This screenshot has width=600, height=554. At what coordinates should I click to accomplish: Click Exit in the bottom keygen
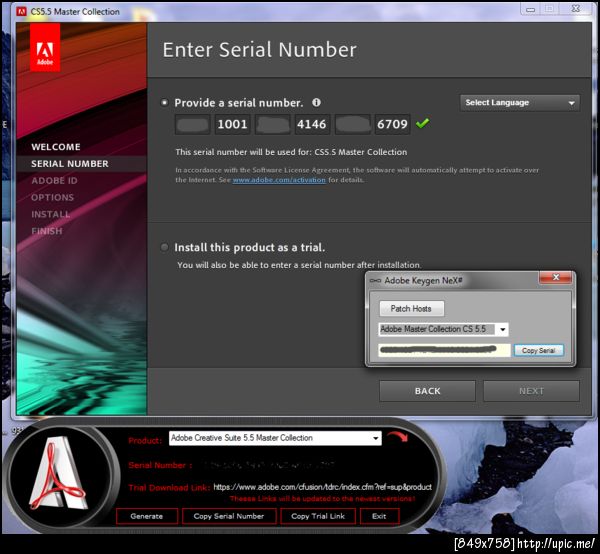pyautogui.click(x=379, y=516)
